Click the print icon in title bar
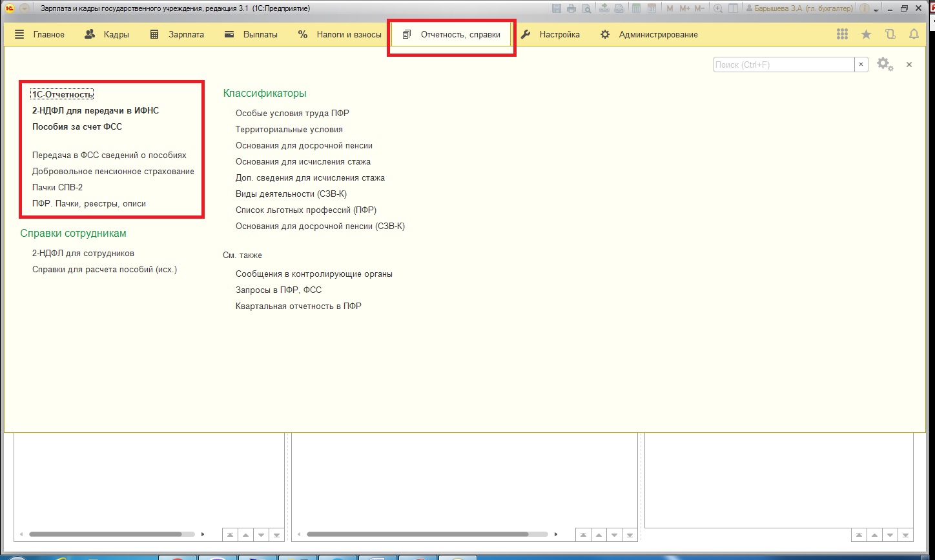Screen dimensions: 935x560 tap(571, 9)
